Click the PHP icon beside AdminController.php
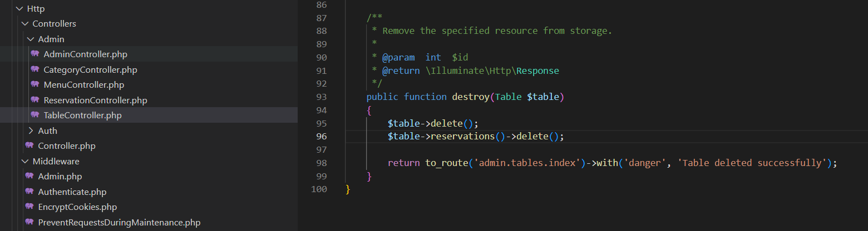Viewport: 868px width, 231px height. (35, 54)
